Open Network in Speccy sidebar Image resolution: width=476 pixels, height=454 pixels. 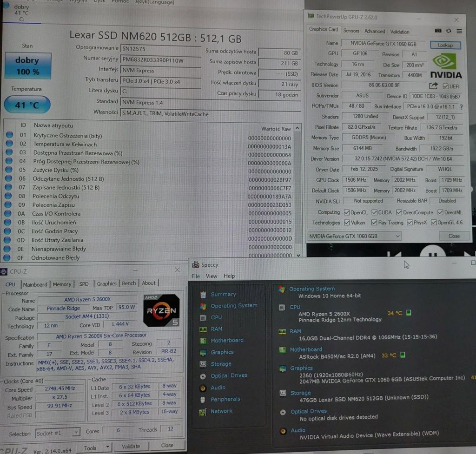pyautogui.click(x=221, y=411)
